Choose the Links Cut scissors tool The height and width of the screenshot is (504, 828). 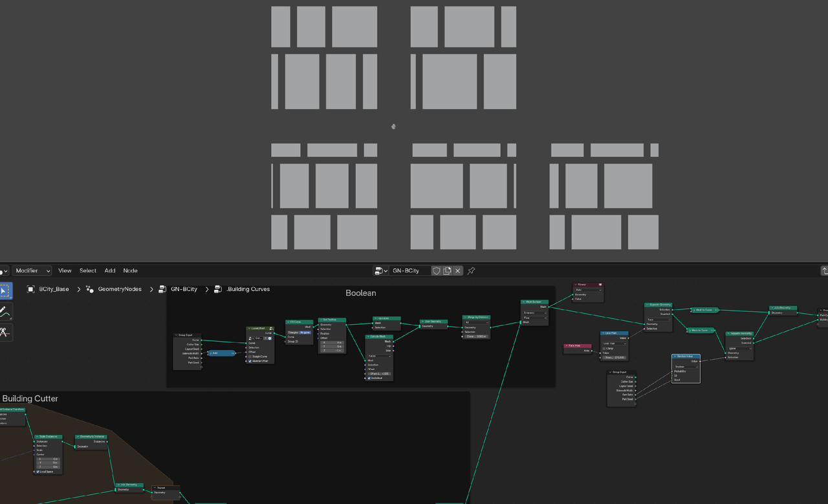click(5, 333)
